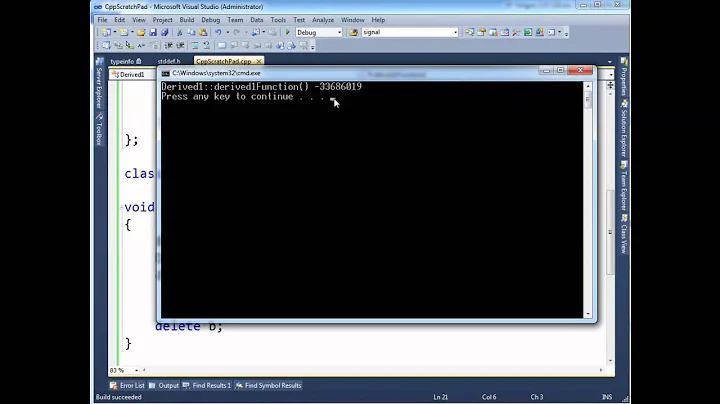
Task: Click the cmd.exe console window icon
Action: click(x=166, y=73)
